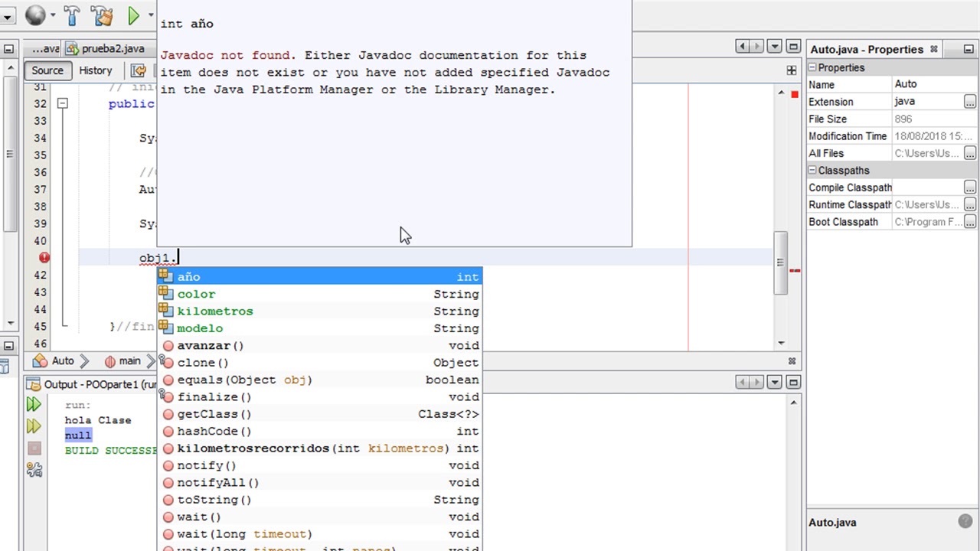Click the Build Project hammer icon
This screenshot has height=551, width=980.
coord(72,15)
